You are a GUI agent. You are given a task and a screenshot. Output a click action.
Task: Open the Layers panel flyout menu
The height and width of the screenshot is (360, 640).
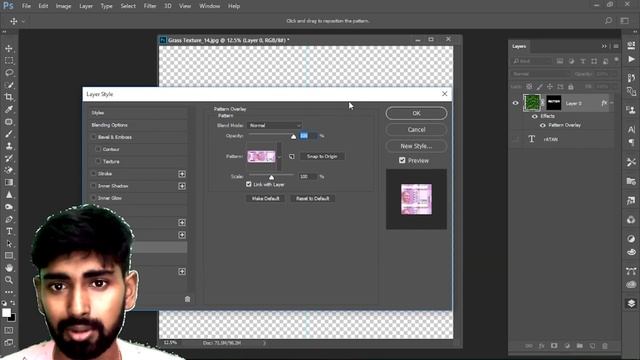tap(616, 46)
